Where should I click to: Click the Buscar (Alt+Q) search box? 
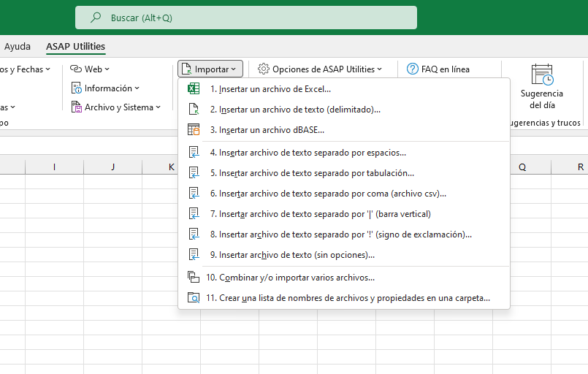246,18
